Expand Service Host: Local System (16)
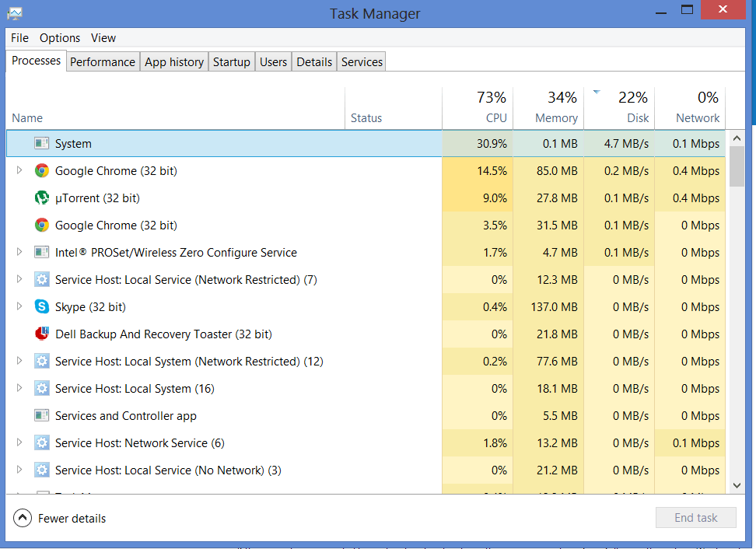Viewport: 756px width, 549px height. (x=19, y=387)
